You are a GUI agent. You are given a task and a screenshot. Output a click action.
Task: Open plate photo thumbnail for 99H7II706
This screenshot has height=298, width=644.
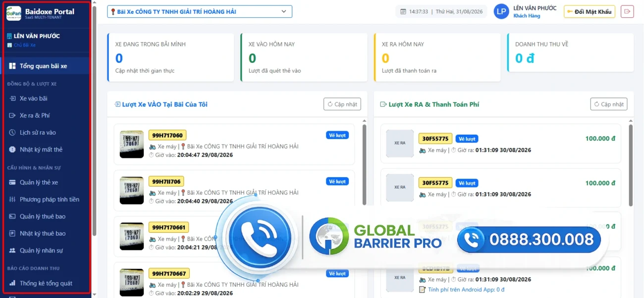(132, 191)
